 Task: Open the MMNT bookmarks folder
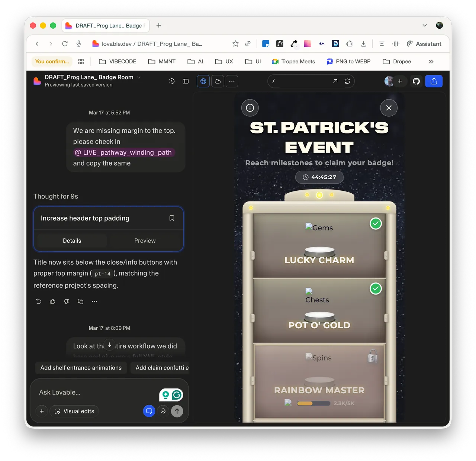pyautogui.click(x=162, y=62)
